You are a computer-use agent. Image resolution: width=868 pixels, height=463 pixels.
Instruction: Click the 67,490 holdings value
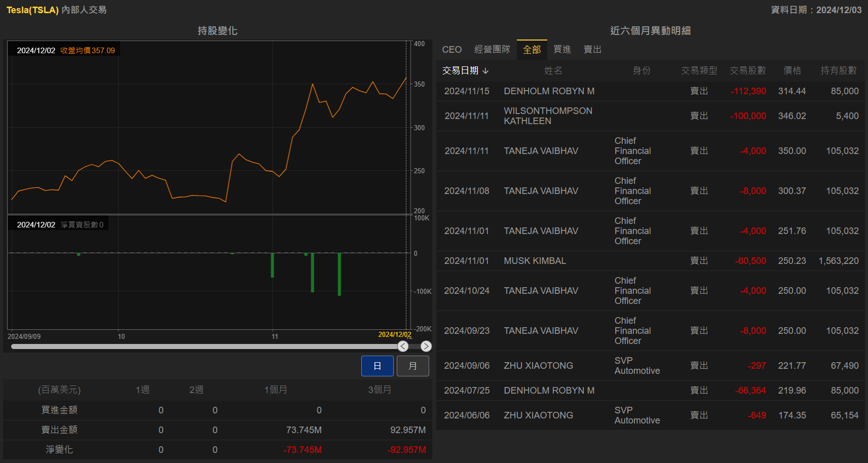click(845, 366)
